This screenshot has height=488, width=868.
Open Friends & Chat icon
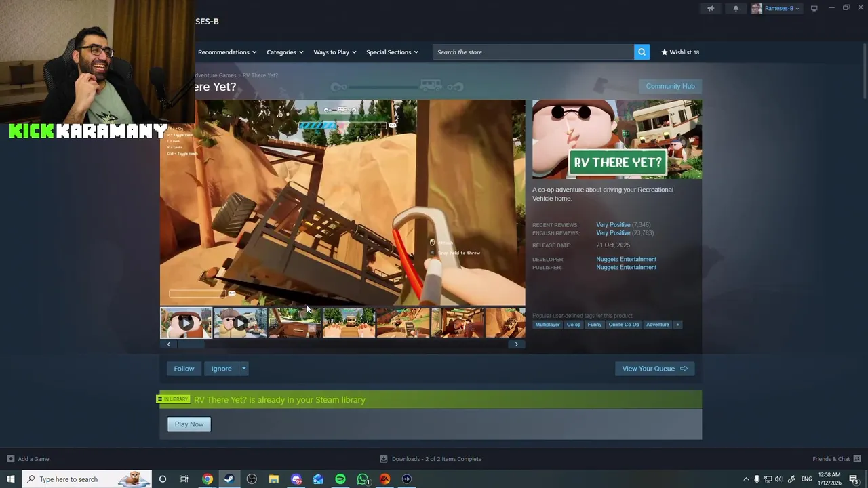(857, 459)
